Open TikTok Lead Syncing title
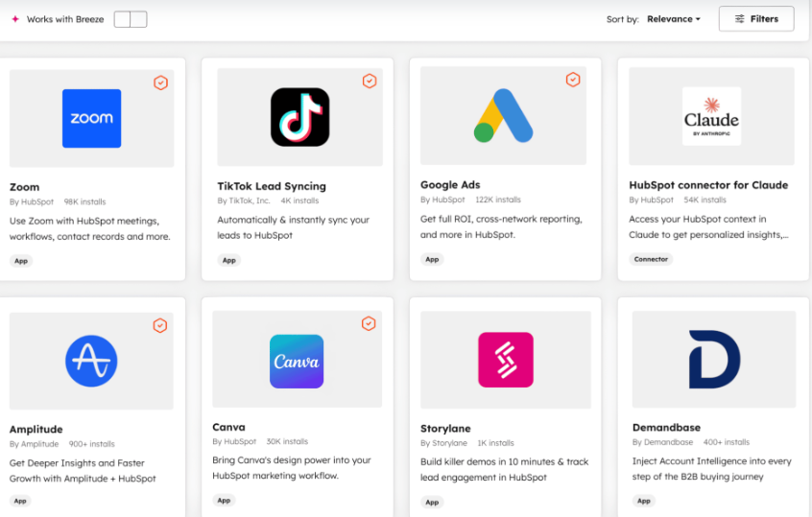The height and width of the screenshot is (517, 812). [272, 186]
